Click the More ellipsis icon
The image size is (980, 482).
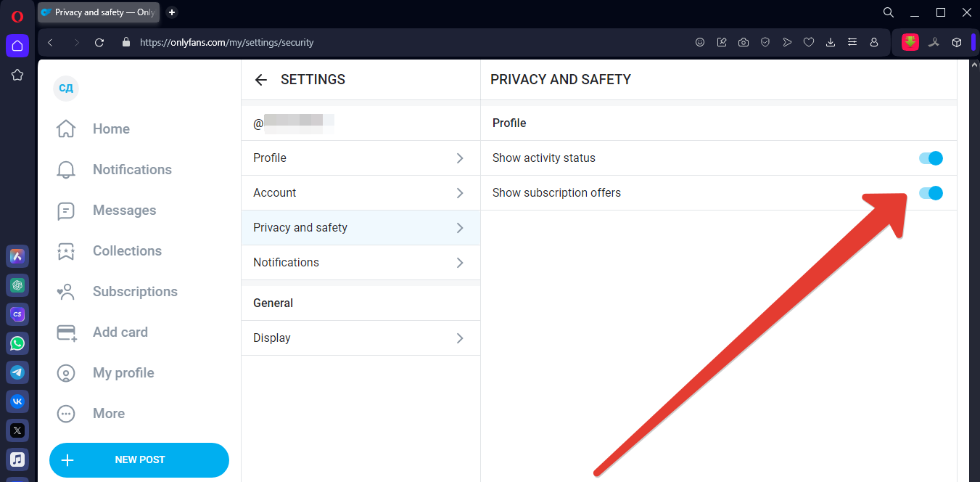(66, 414)
